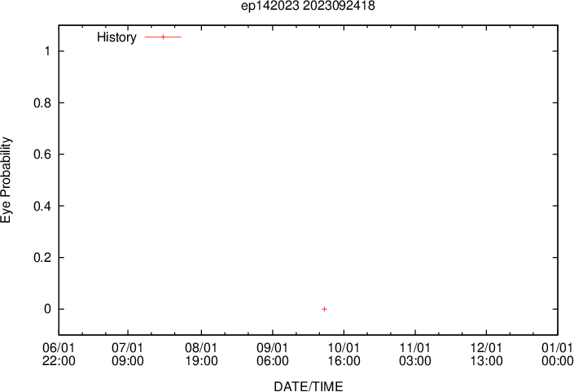Screen dimensions: 574x392
Task: Click the x-axis label '10/01 16:00'
Action: (x=344, y=355)
